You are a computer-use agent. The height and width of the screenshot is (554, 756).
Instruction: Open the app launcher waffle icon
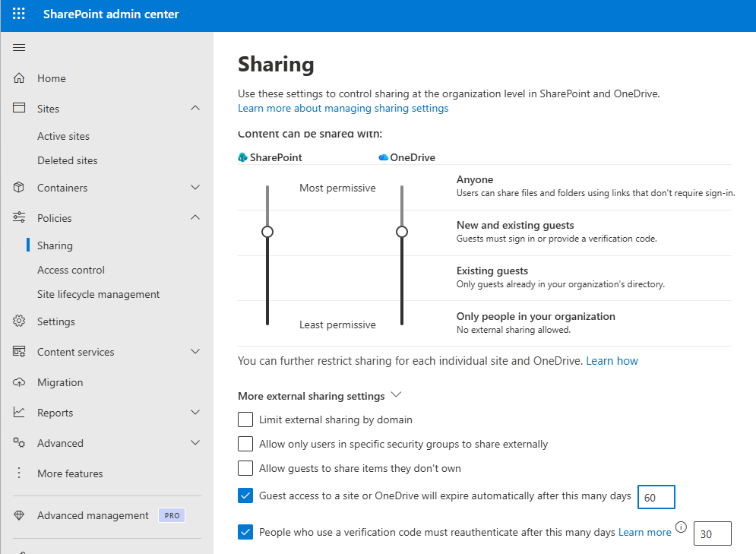click(x=19, y=14)
